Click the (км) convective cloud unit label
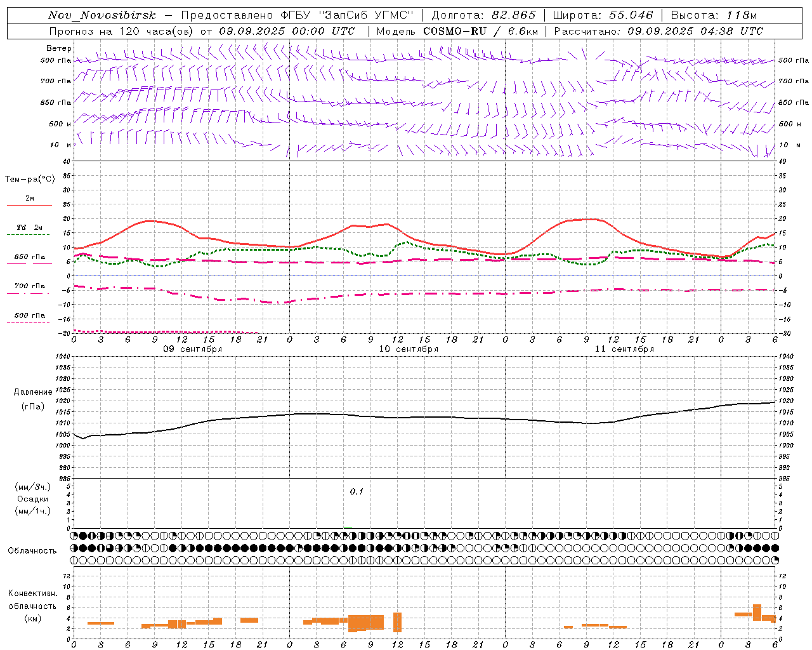Screen dimensions: 812x650 (32, 618)
